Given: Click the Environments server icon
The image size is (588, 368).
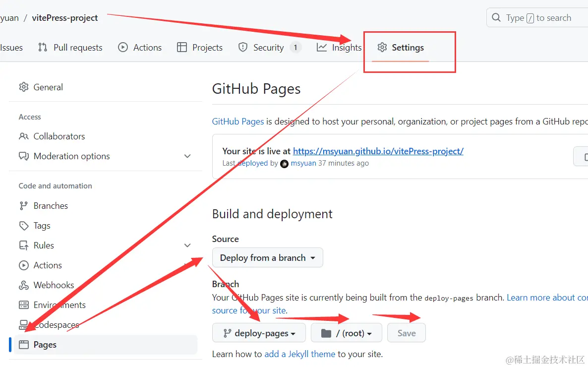Looking at the screenshot, I should click(x=24, y=305).
